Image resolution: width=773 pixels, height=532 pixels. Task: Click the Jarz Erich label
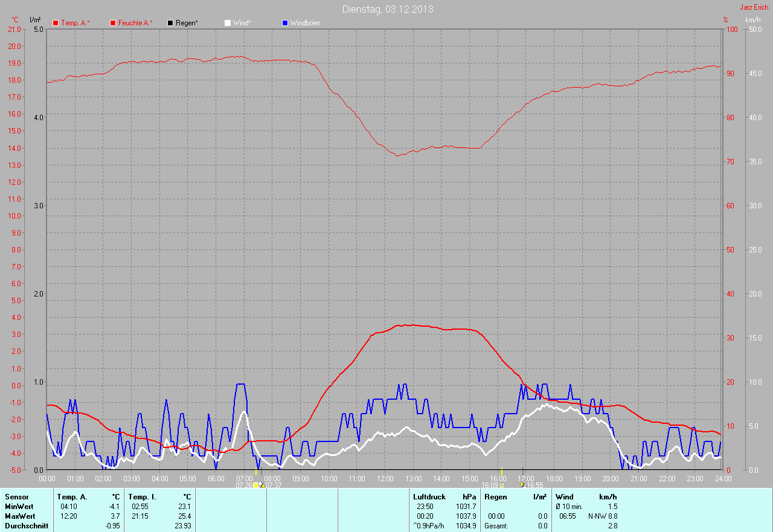[x=754, y=7]
